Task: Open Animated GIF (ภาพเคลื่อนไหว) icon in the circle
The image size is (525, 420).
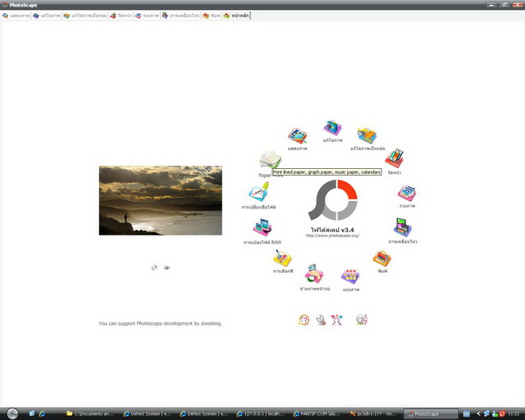Action: point(403,227)
